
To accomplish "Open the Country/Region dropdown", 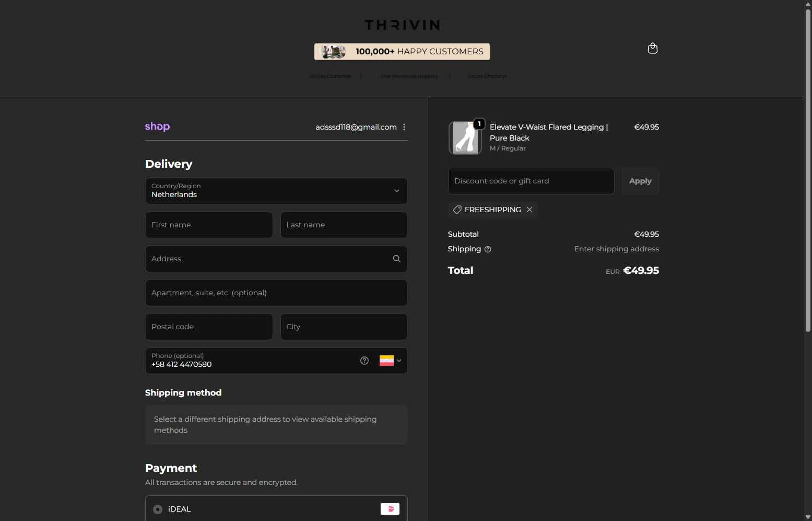I will coord(276,191).
